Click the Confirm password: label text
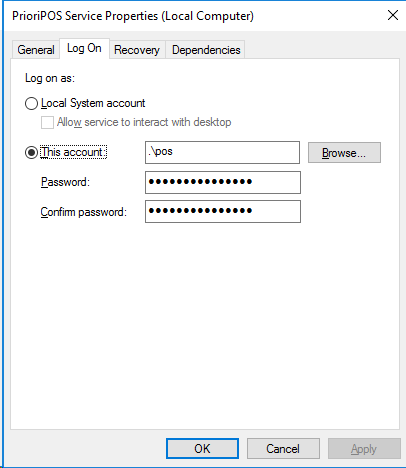Image resolution: width=406 pixels, height=468 pixels. tap(84, 212)
